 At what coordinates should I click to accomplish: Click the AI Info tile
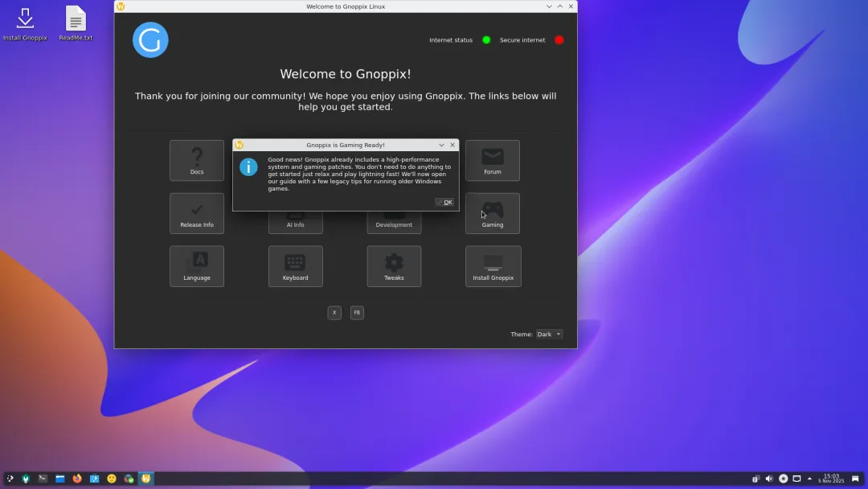[295, 223]
